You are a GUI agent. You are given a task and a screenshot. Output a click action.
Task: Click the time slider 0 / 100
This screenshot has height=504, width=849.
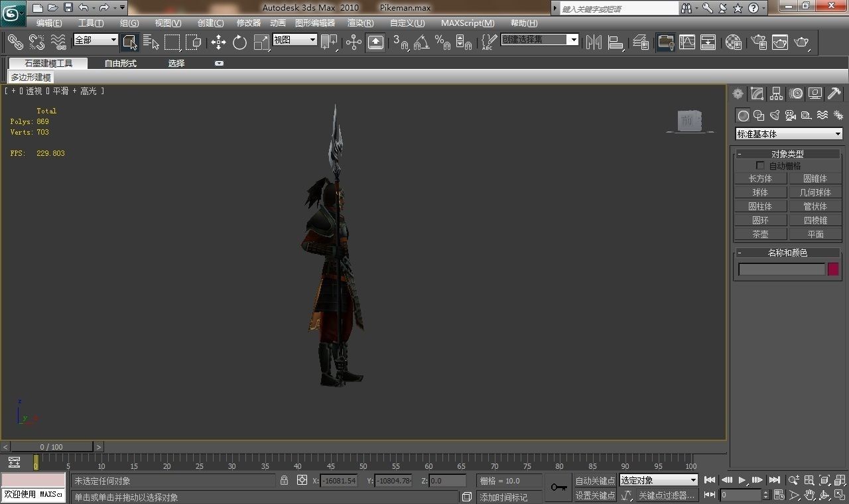(52, 447)
